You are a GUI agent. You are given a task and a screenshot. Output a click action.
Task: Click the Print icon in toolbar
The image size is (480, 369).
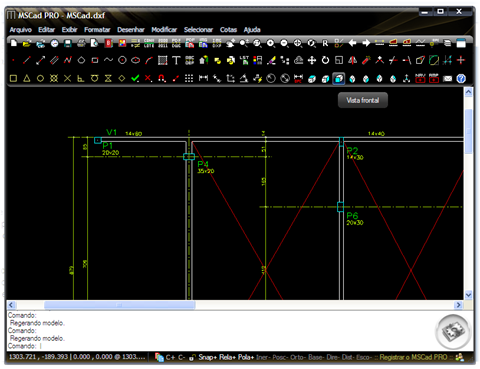(x=81, y=43)
